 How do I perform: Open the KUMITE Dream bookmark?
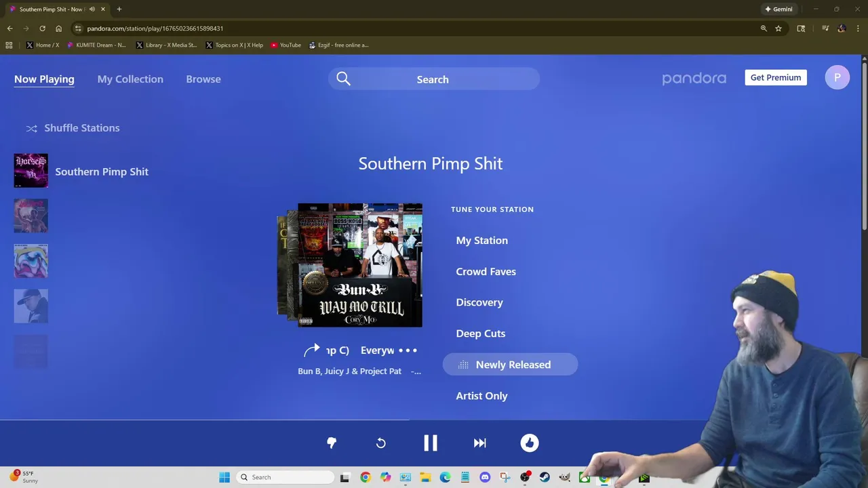(x=97, y=45)
